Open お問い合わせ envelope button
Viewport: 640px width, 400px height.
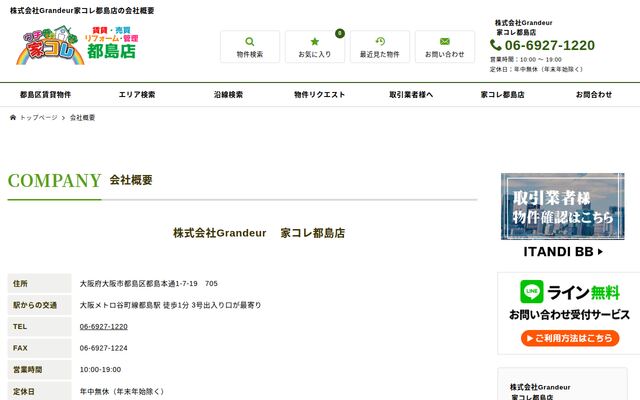click(444, 47)
